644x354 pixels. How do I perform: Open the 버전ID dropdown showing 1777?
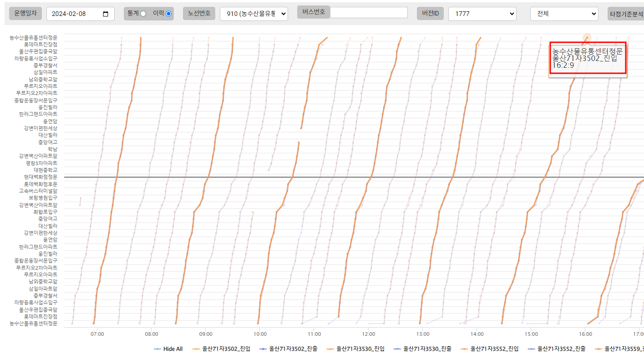coord(482,14)
